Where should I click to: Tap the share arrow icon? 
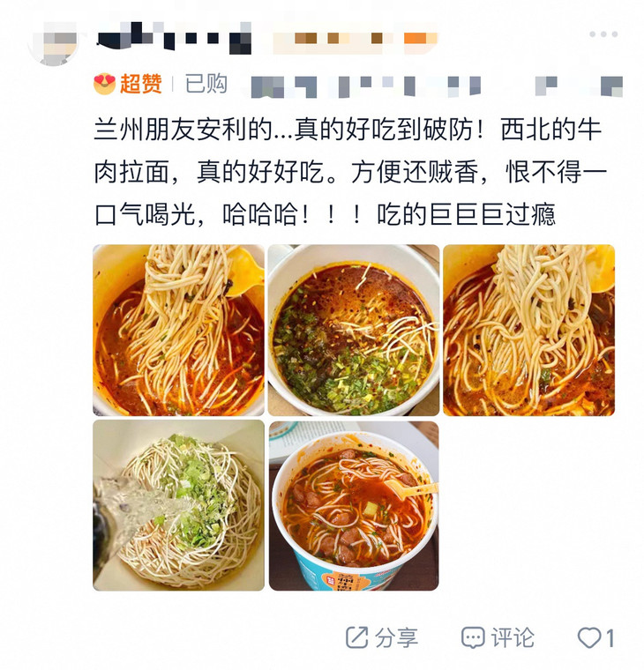(356, 637)
